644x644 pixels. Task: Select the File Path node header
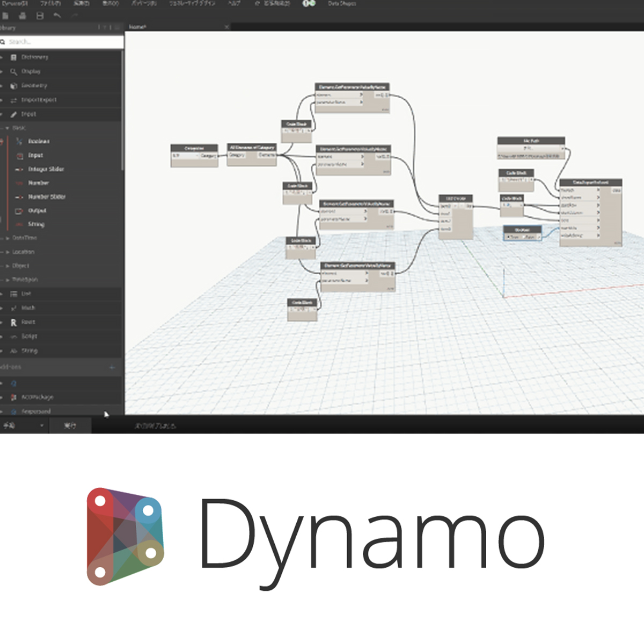click(531, 141)
